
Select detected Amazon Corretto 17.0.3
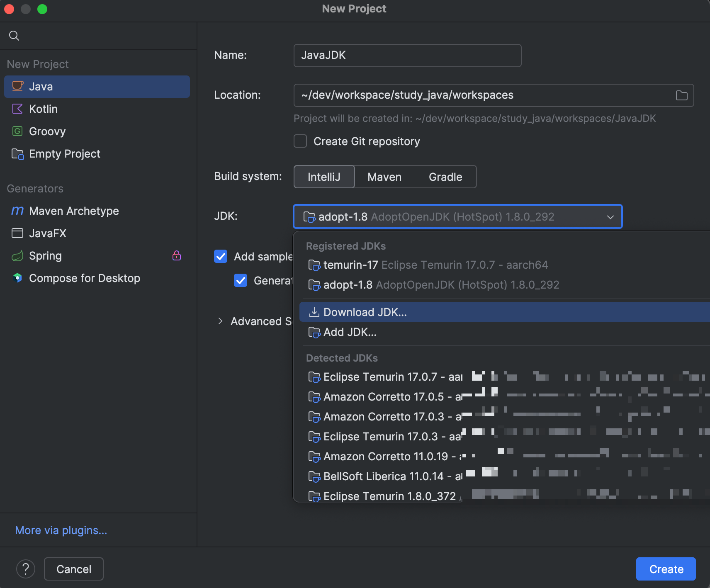[505, 417]
